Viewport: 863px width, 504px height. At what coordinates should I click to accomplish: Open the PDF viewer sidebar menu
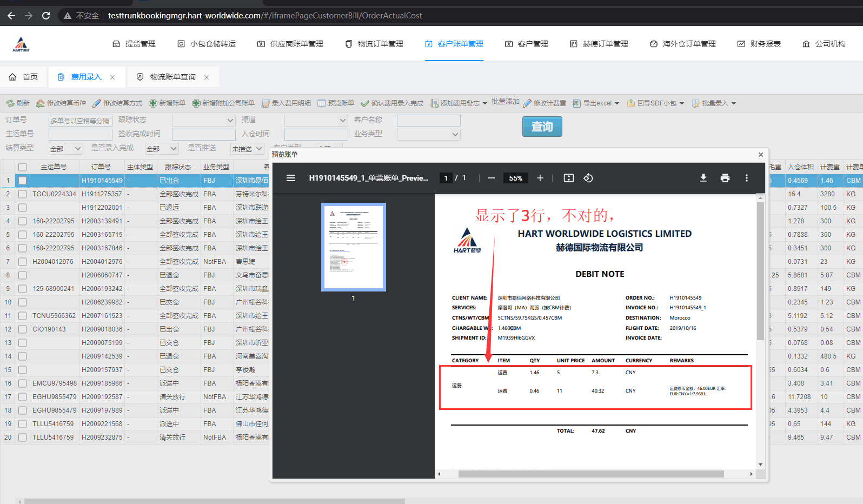(291, 178)
